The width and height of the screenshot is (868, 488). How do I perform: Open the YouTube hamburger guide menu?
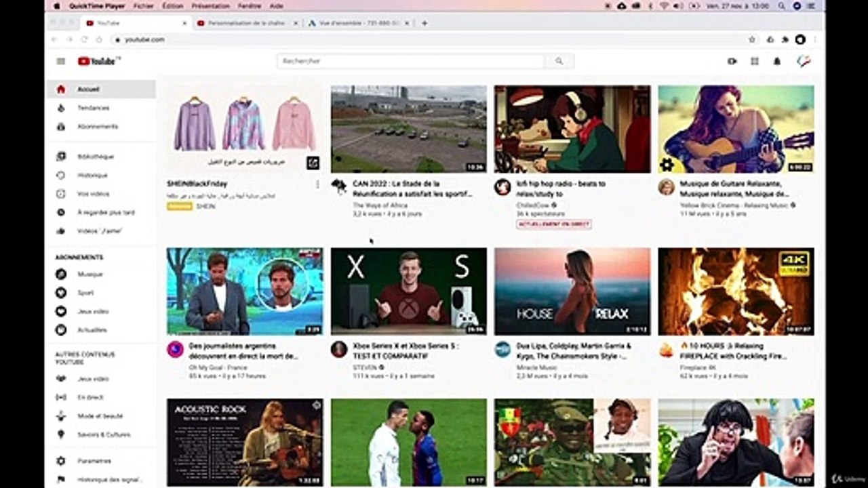(x=61, y=61)
